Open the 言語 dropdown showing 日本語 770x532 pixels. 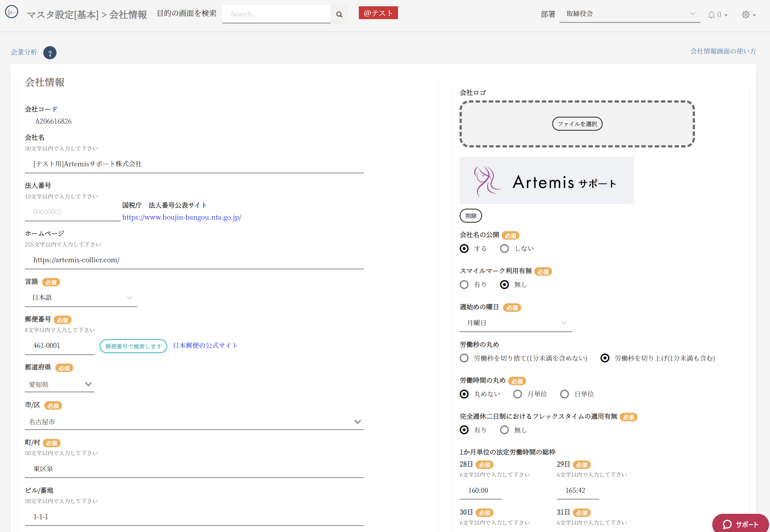tap(81, 298)
